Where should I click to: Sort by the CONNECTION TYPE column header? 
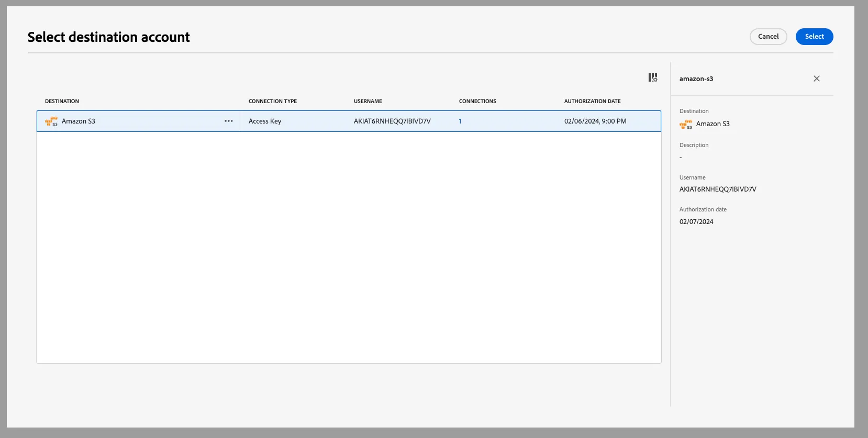(x=273, y=102)
